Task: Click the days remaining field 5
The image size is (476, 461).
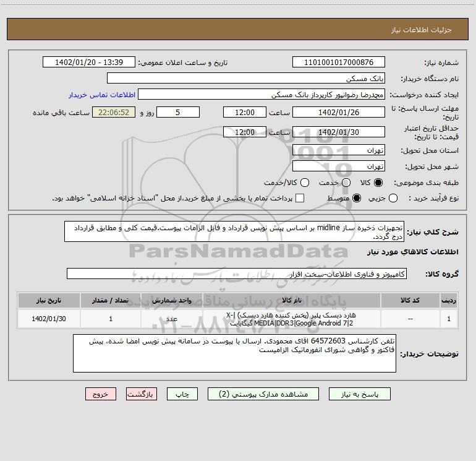Action: point(178,112)
